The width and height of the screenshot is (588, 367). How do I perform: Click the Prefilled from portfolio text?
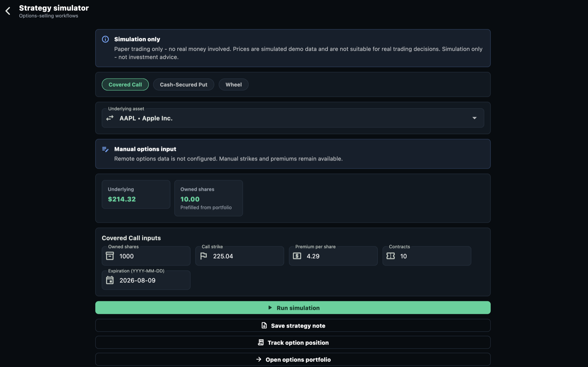(206, 207)
